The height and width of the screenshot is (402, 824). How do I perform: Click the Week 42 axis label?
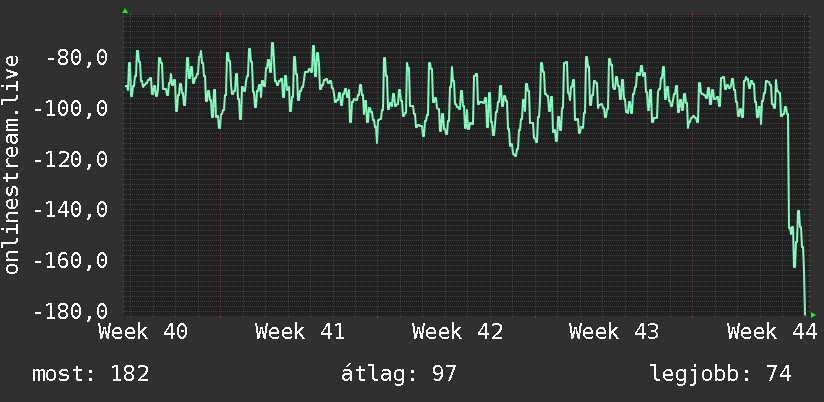458,332
